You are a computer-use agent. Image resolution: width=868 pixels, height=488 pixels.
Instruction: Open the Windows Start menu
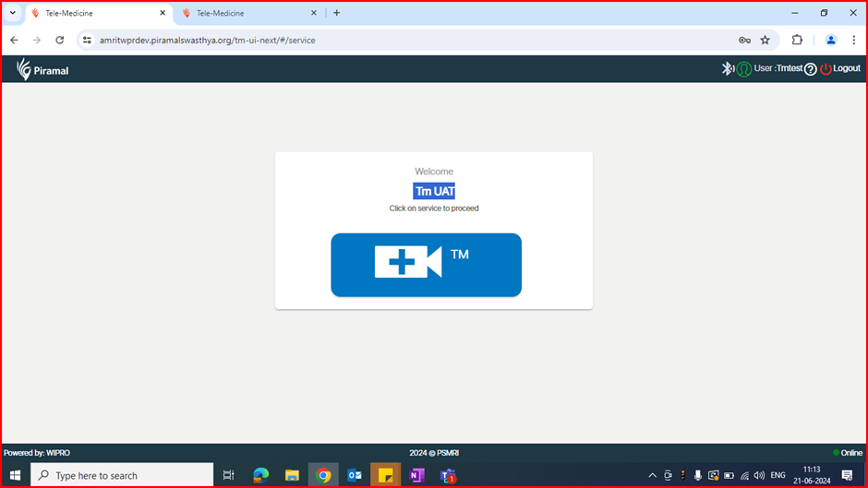click(15, 475)
